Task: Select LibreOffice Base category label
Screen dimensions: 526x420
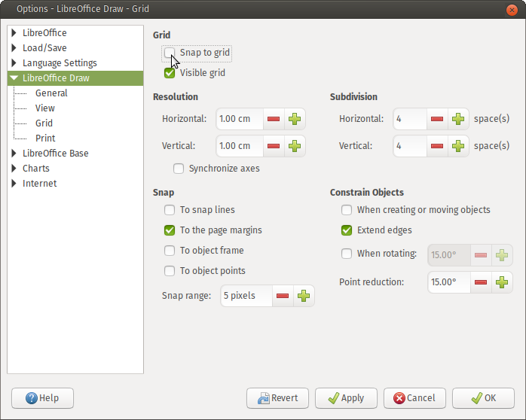Action: (x=56, y=154)
